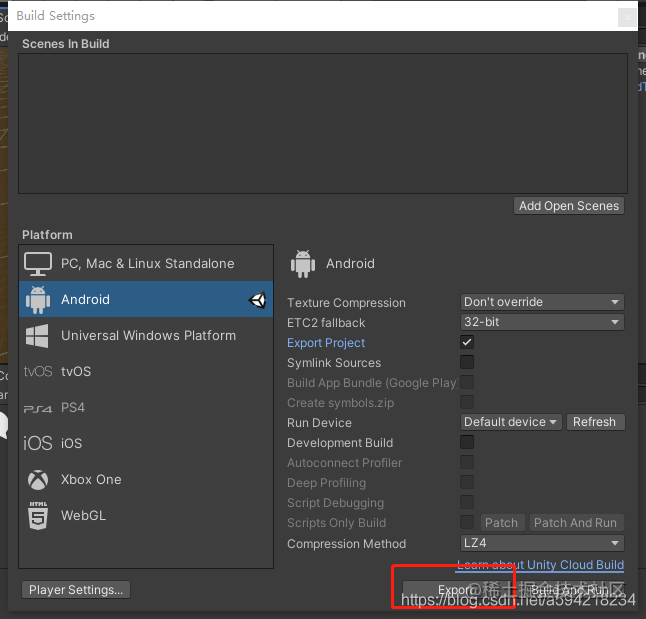This screenshot has height=619, width=646.
Task: Click the Symlink Sources label
Action: (334, 363)
